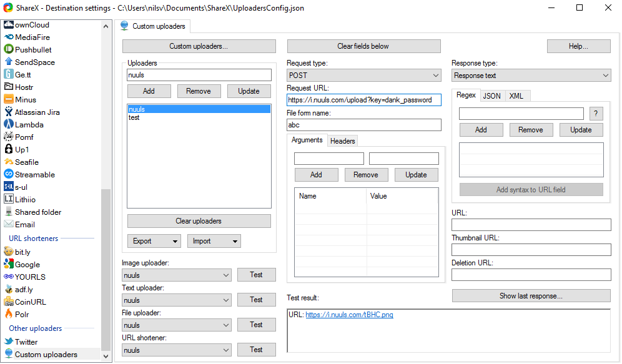Image resolution: width=622 pixels, height=364 pixels.
Task: Click the sidebar scroll up arrow
Action: (x=106, y=26)
